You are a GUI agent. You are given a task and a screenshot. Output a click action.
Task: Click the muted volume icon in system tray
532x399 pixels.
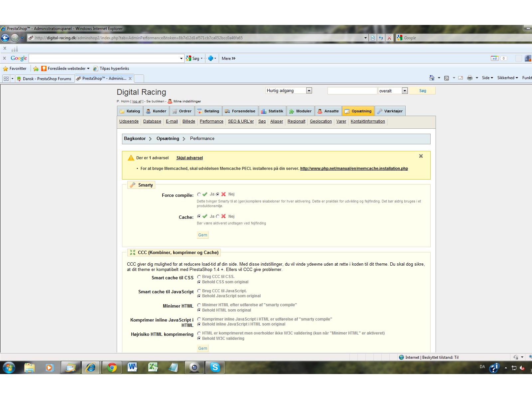tap(522, 368)
